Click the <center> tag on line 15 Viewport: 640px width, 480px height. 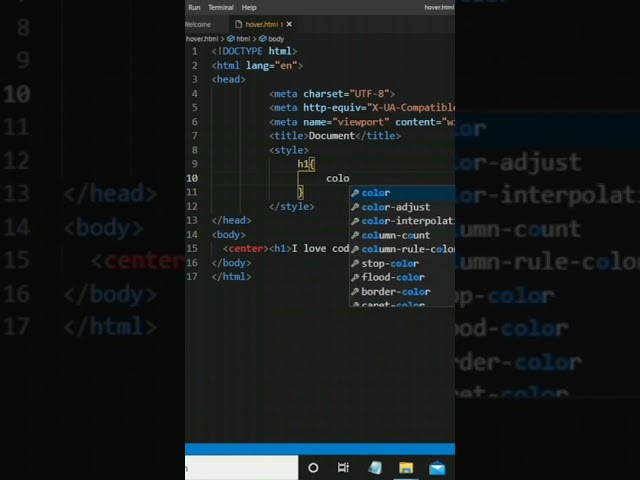click(246, 249)
